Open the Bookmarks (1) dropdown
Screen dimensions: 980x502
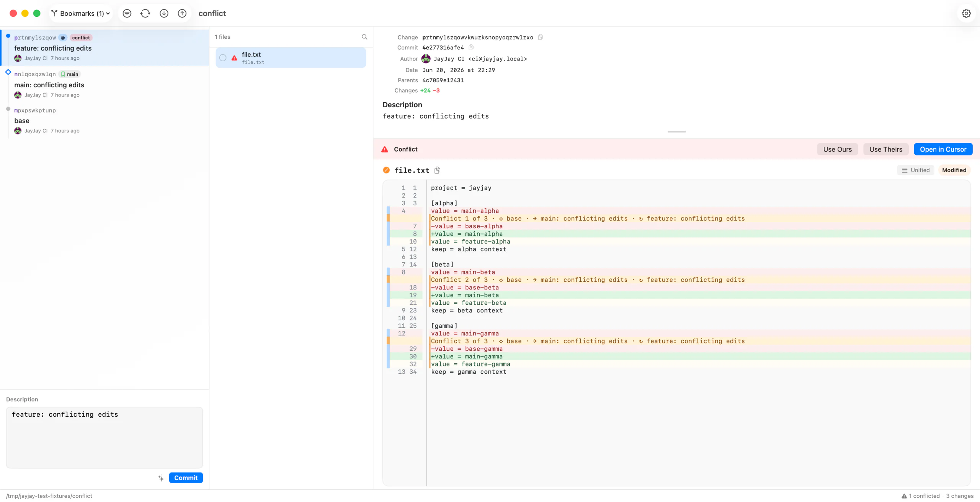pyautogui.click(x=81, y=13)
